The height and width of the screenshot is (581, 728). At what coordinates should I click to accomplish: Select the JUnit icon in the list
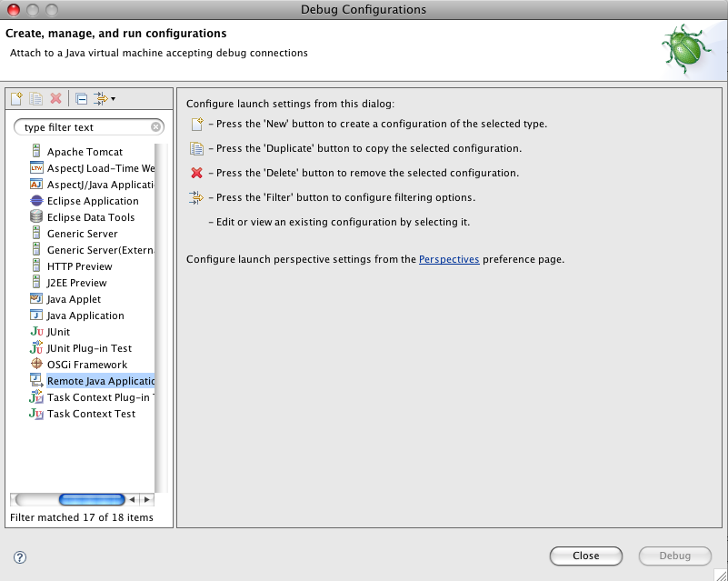tap(36, 331)
